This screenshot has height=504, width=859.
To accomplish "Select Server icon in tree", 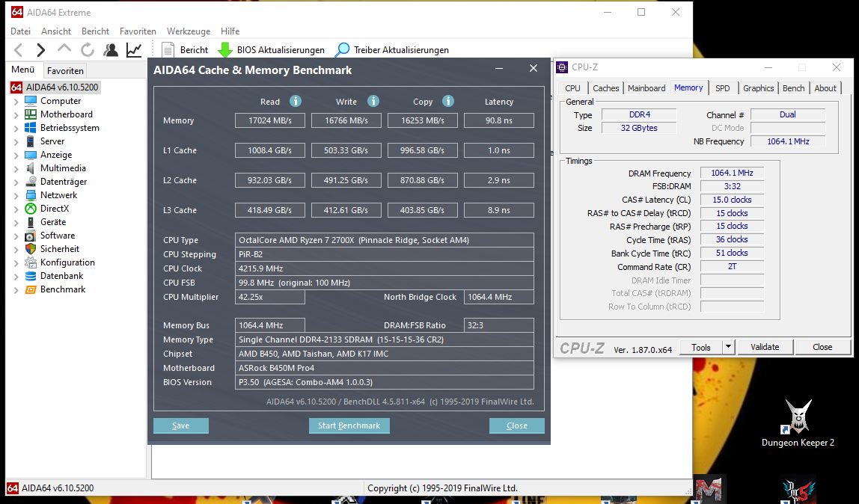I will tap(31, 141).
